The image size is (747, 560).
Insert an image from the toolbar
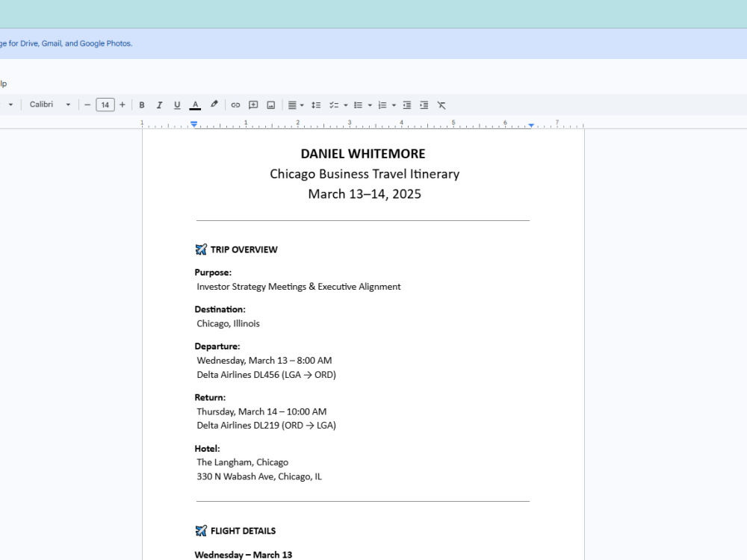270,105
